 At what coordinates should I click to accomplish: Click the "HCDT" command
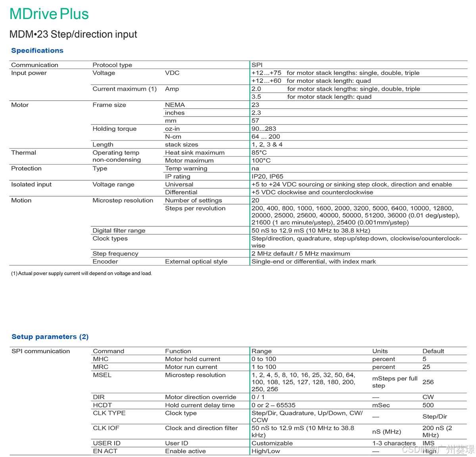click(102, 405)
